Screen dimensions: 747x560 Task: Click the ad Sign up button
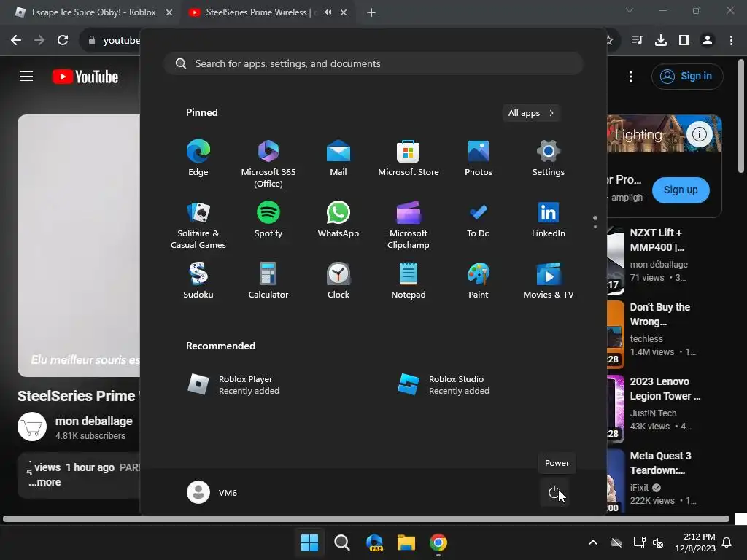(x=681, y=190)
